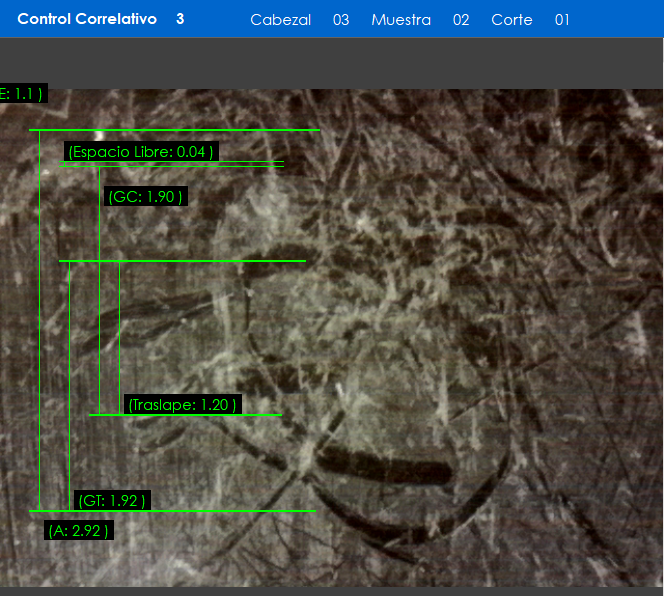This screenshot has width=664, height=596.
Task: Select the Muestra value 02
Action: [461, 20]
